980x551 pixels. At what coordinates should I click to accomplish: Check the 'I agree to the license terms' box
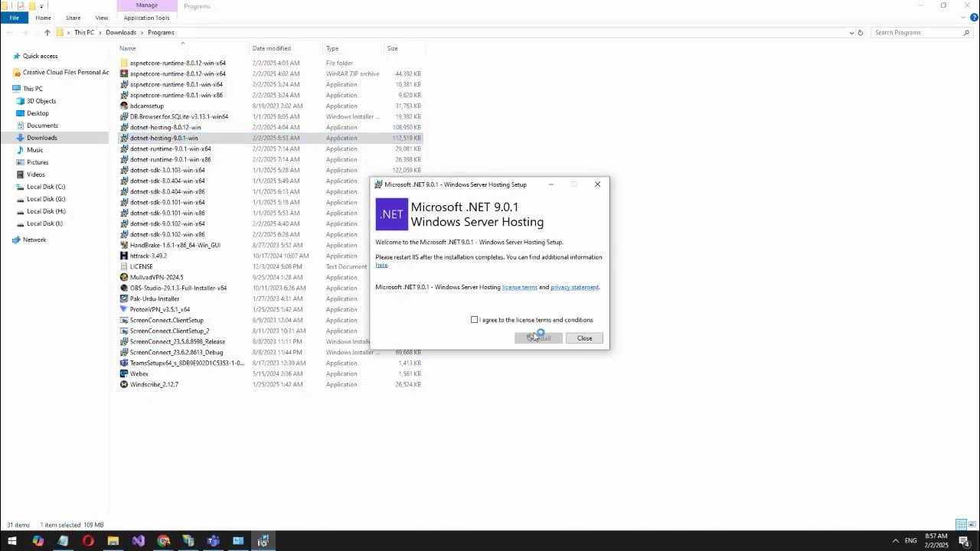pyautogui.click(x=474, y=320)
